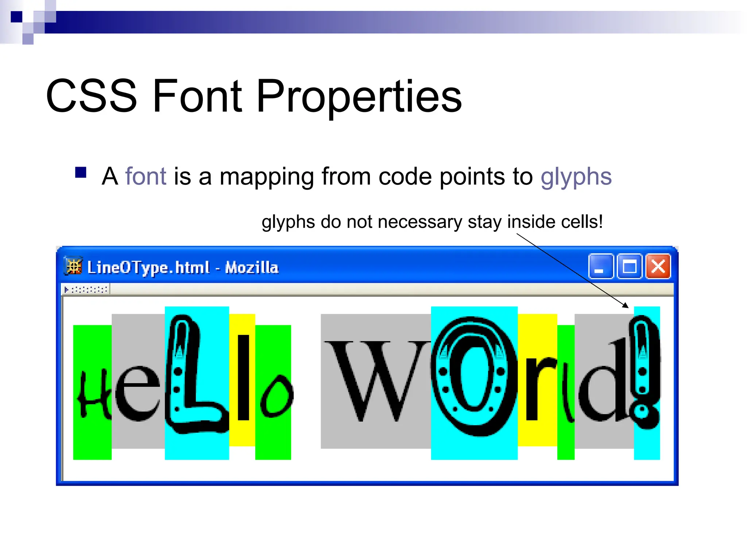This screenshot has height=560, width=747.
Task: Minimize the LineOType.html Mozilla window
Action: [x=600, y=267]
